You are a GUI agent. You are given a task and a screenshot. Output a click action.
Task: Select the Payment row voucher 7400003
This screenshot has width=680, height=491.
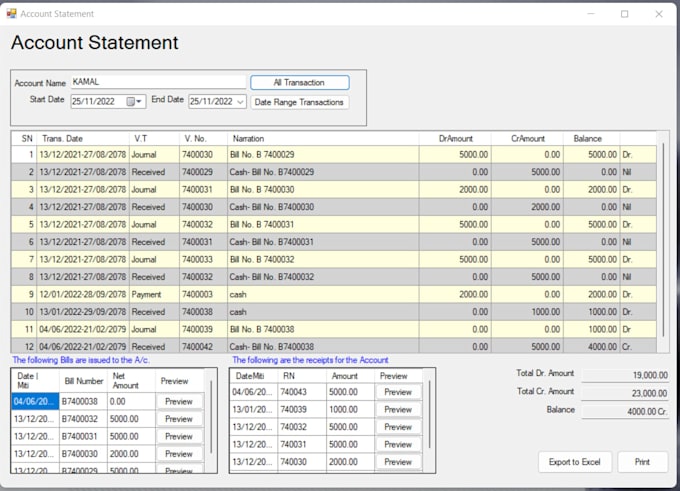pyautogui.click(x=333, y=295)
